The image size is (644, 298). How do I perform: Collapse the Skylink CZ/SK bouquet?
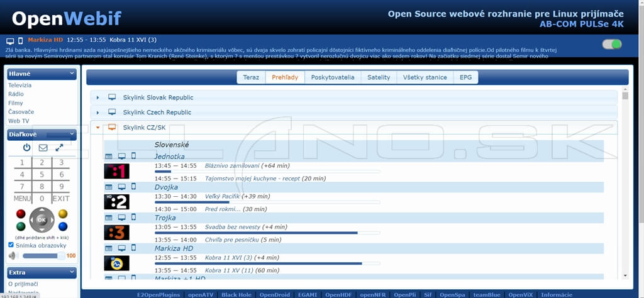tap(97, 127)
